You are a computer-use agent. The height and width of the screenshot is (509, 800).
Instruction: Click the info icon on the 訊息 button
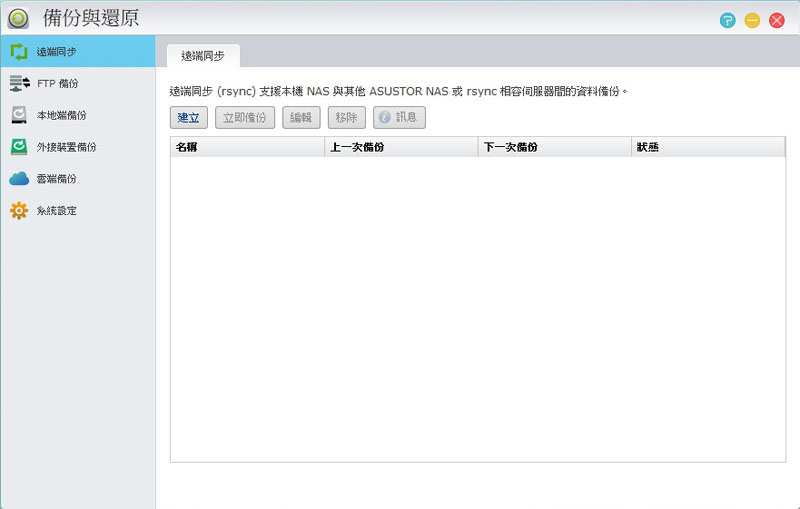click(385, 117)
